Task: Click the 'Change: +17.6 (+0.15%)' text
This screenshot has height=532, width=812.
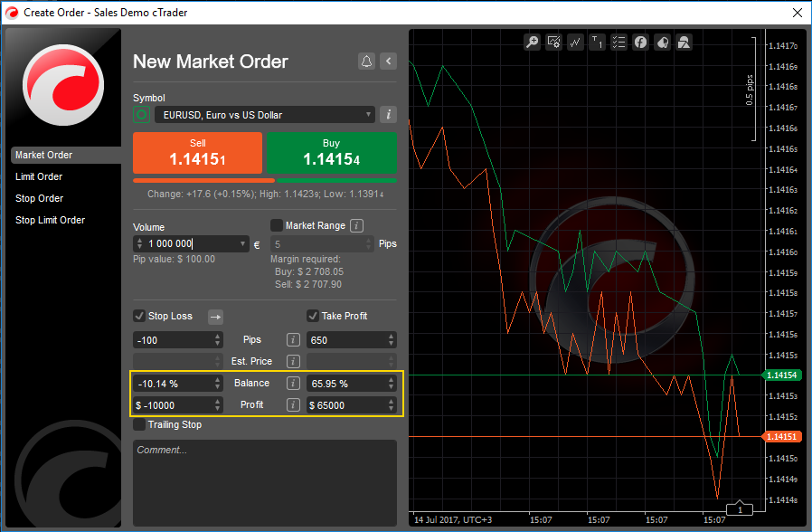Action: click(202, 194)
